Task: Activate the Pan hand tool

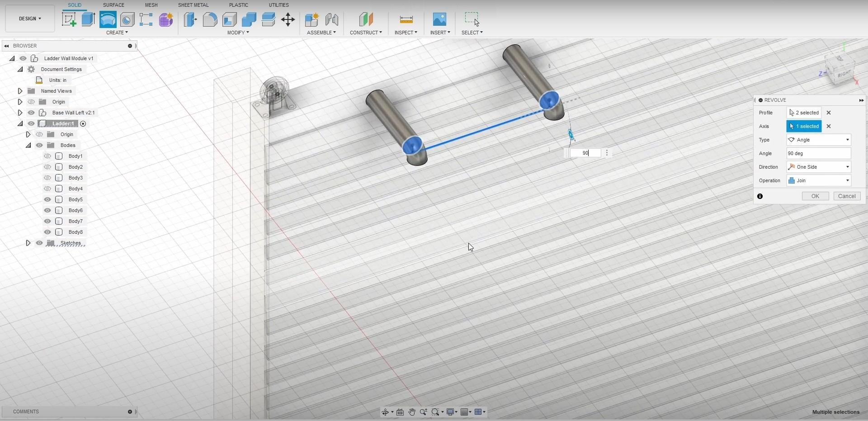Action: [412, 412]
